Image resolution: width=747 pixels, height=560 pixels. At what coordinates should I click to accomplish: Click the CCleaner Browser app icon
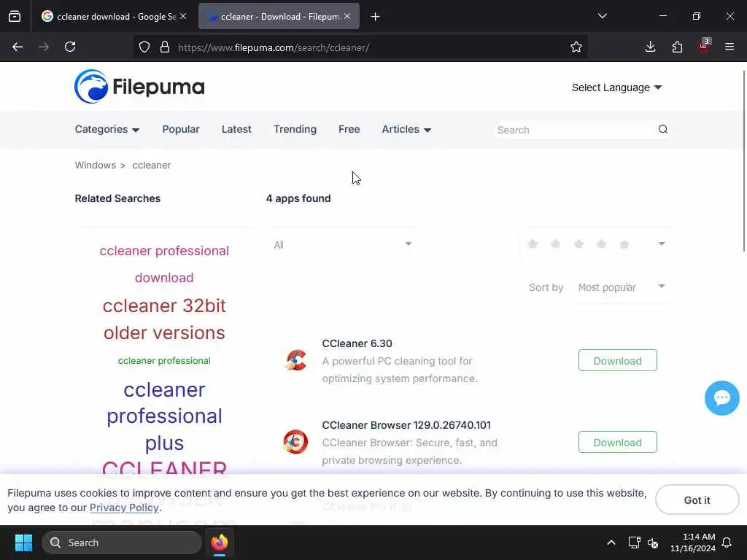coord(296,443)
